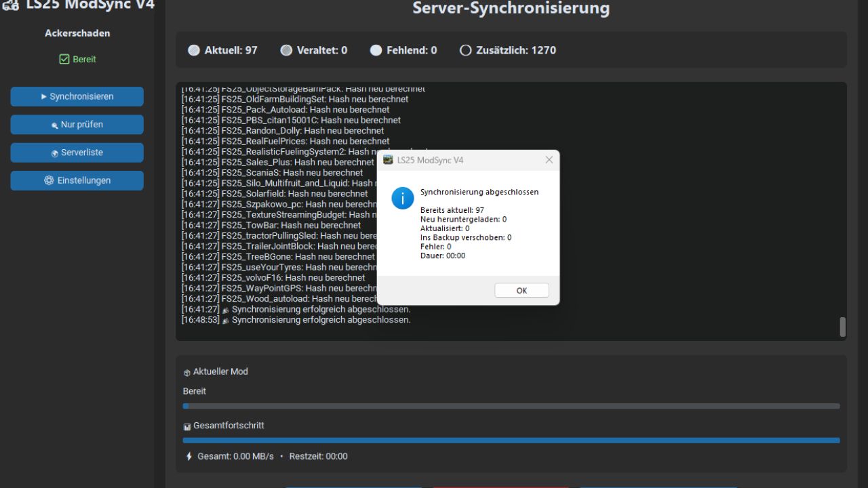Select the Fehlend: 0 indicator
Screen dimensions: 868x488
point(403,50)
